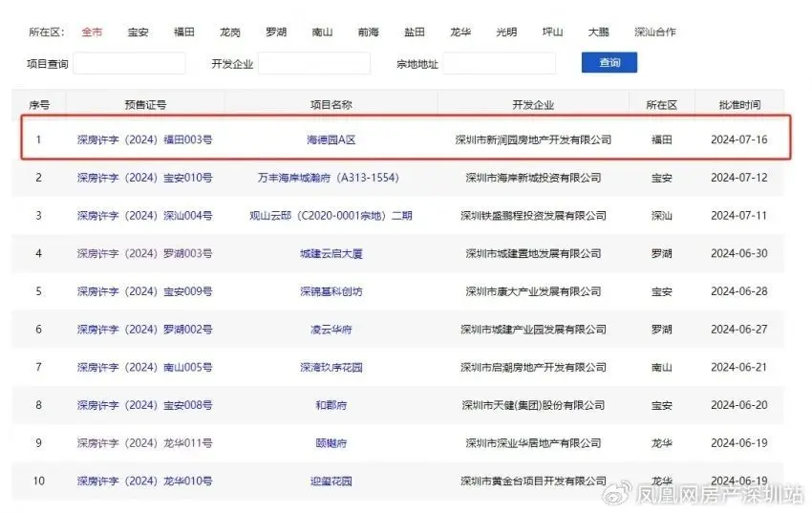Select developer 深圳市城建置地发展有限公司

pos(533,254)
